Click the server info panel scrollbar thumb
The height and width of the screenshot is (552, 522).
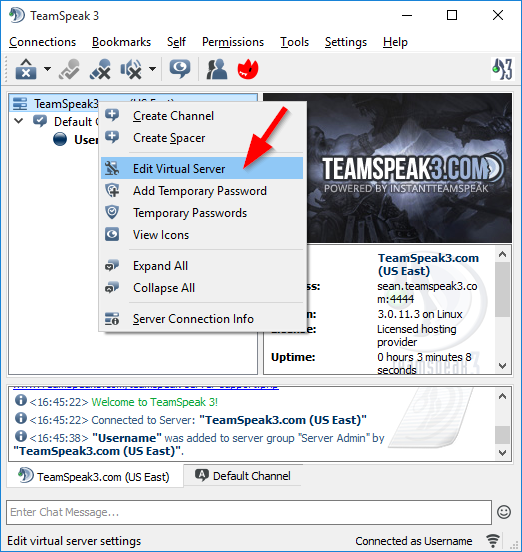pyautogui.click(x=503, y=289)
